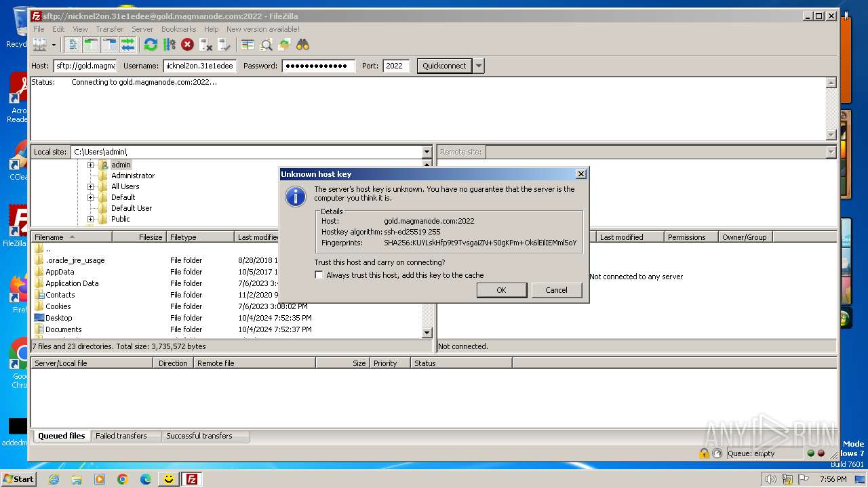
Task: Toggle processing of the transfer queue
Action: coord(169,45)
